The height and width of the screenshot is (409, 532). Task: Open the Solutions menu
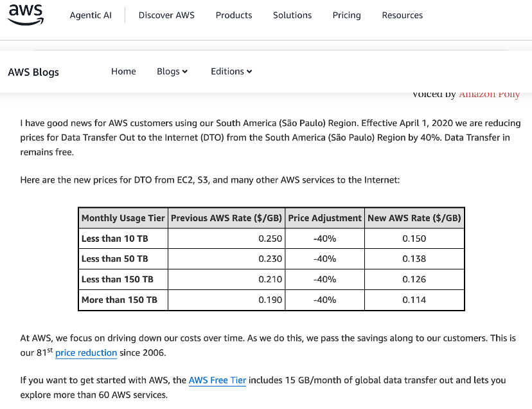292,15
